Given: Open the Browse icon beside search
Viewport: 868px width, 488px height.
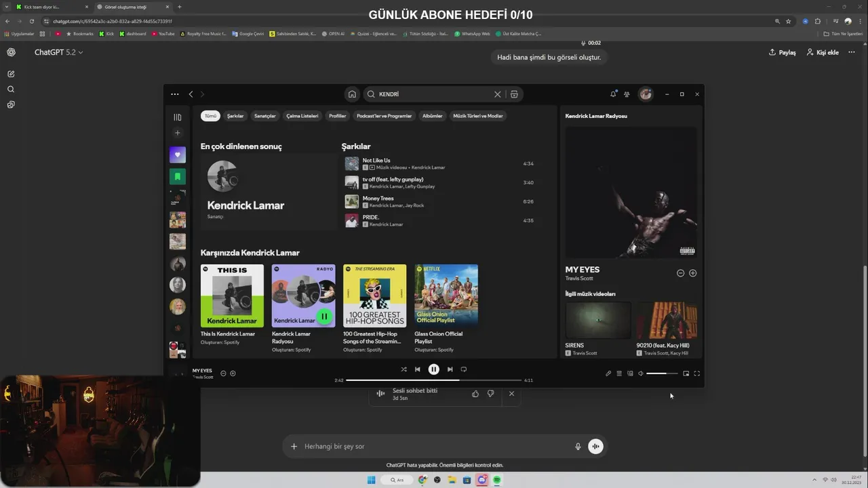Looking at the screenshot, I should [x=514, y=94].
